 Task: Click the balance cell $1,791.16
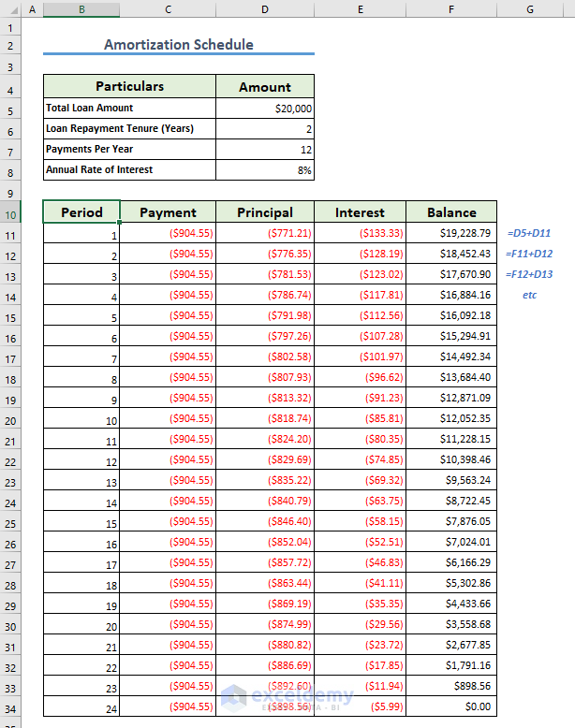[451, 665]
